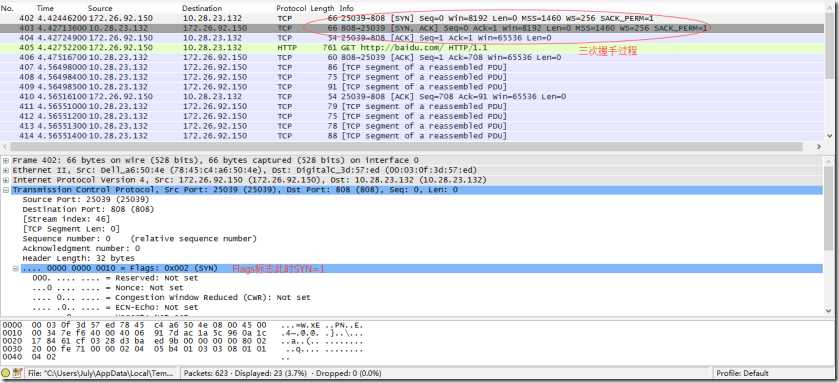Expand the Internet Protocol Version 4 row
The width and height of the screenshot is (839, 383).
(x=6, y=180)
